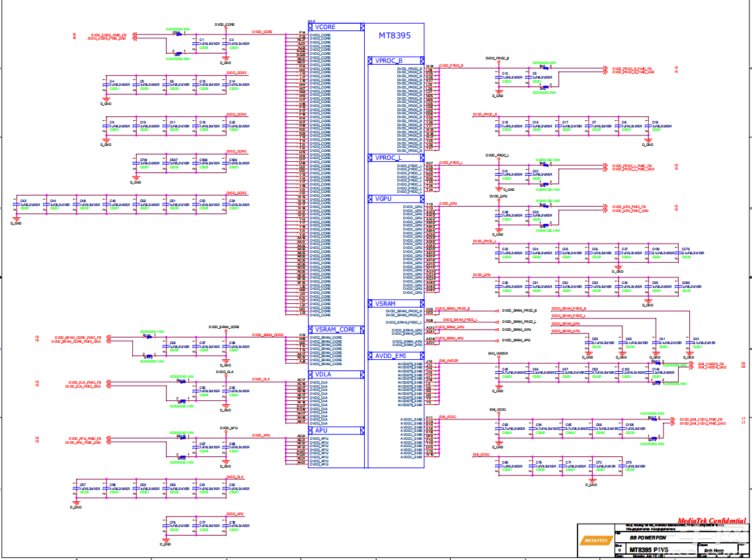752x560 pixels.
Task: Click capacitor C43 in bottom-left DVDD_CORE row
Action: pyautogui.click(x=18, y=205)
